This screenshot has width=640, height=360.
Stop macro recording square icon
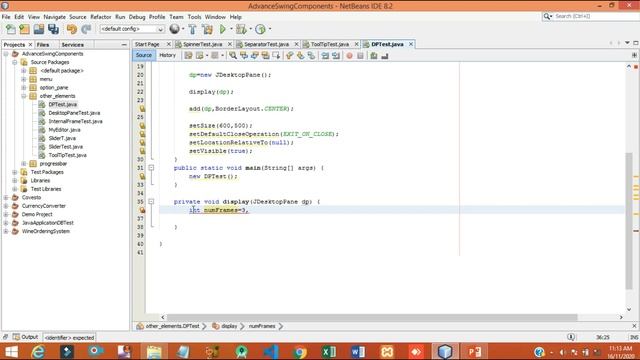[x=360, y=56]
